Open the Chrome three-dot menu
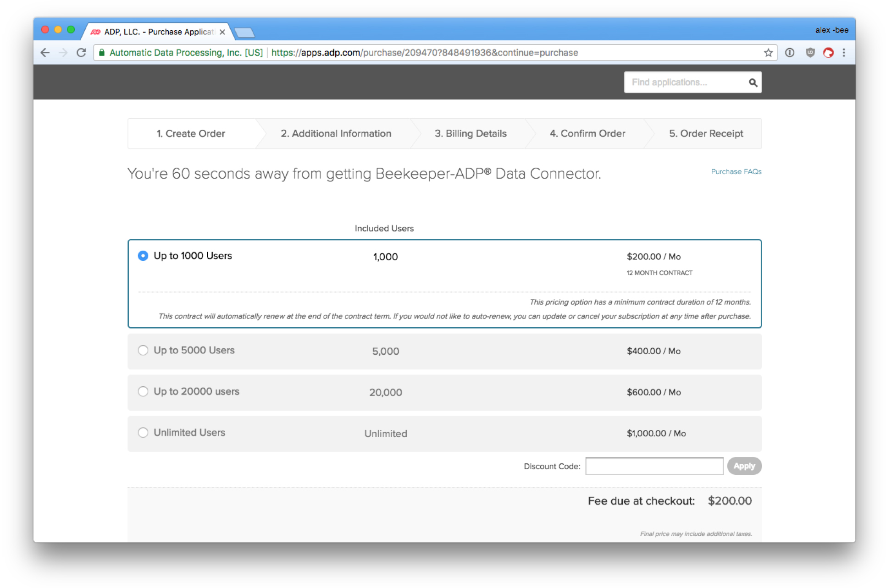886x588 pixels. click(844, 53)
